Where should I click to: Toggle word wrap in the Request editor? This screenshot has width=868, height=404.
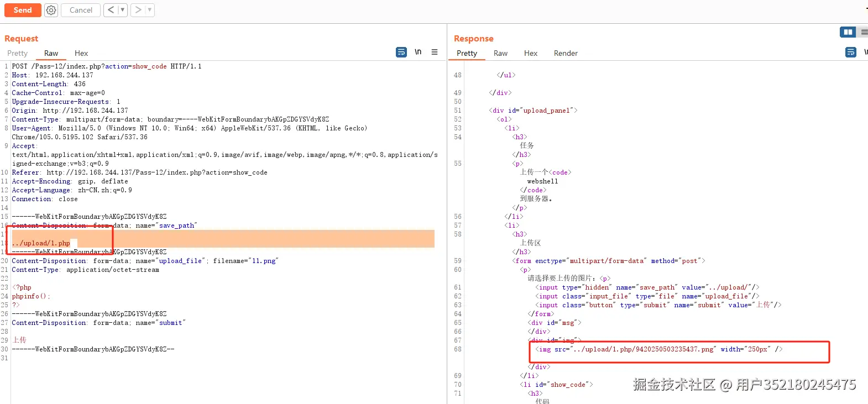(x=401, y=52)
